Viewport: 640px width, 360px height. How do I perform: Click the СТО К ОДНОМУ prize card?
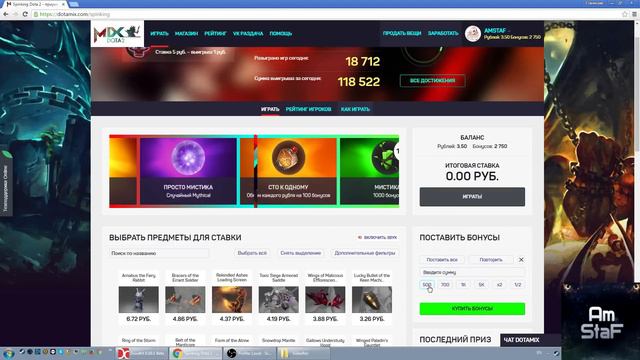coord(288,171)
